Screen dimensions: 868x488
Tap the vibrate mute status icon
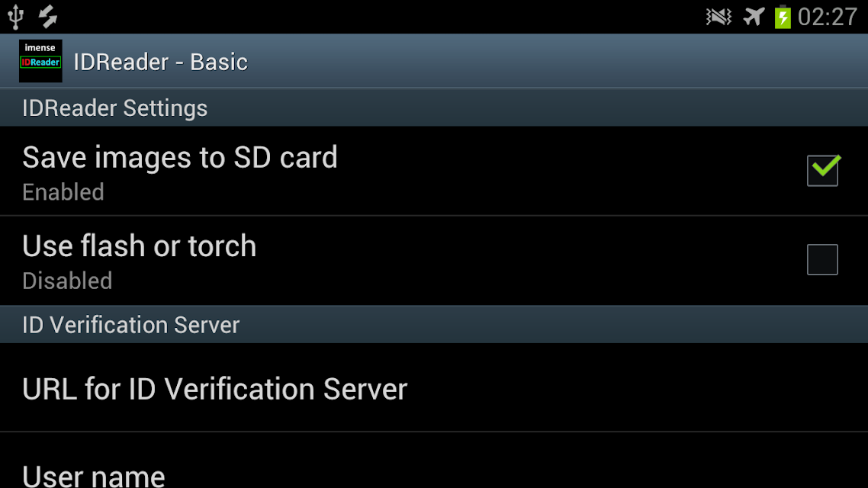point(719,17)
